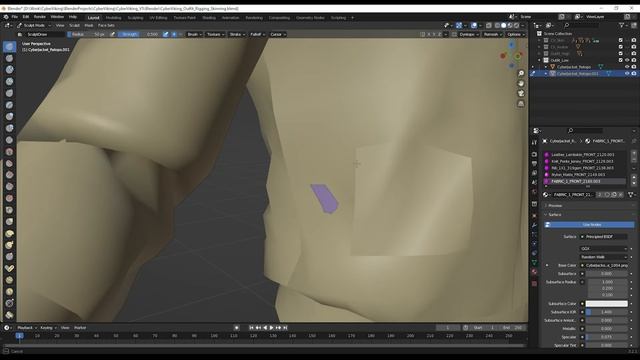Toggle the camera view icon in viewport
This screenshot has width=640, height=360.
[521, 93]
